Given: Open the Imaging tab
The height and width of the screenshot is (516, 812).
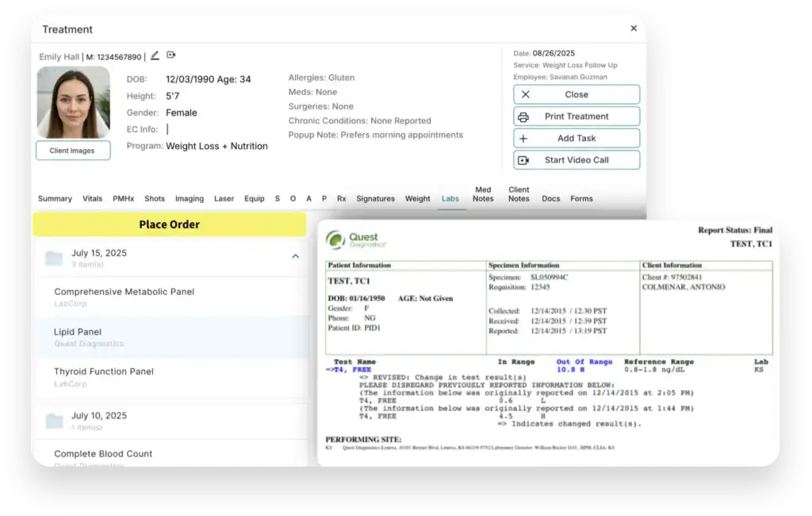Looking at the screenshot, I should (190, 199).
